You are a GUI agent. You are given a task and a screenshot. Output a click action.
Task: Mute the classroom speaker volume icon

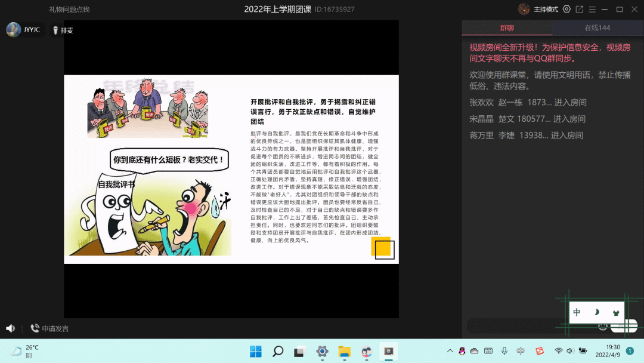click(10, 328)
